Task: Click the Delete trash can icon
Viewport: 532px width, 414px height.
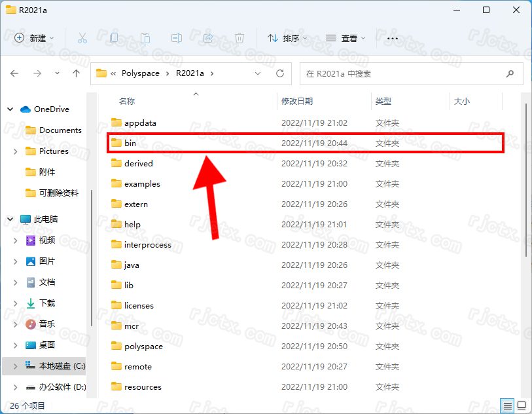Action: coord(239,38)
